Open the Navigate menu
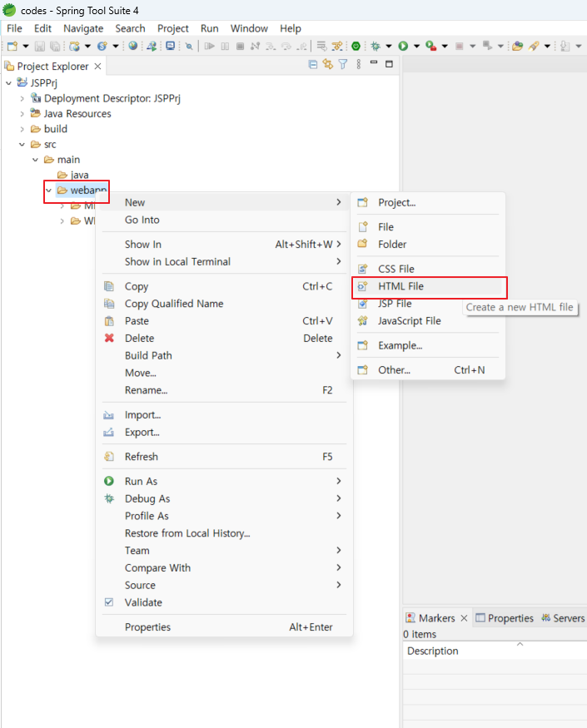The height and width of the screenshot is (728, 587). (x=83, y=28)
